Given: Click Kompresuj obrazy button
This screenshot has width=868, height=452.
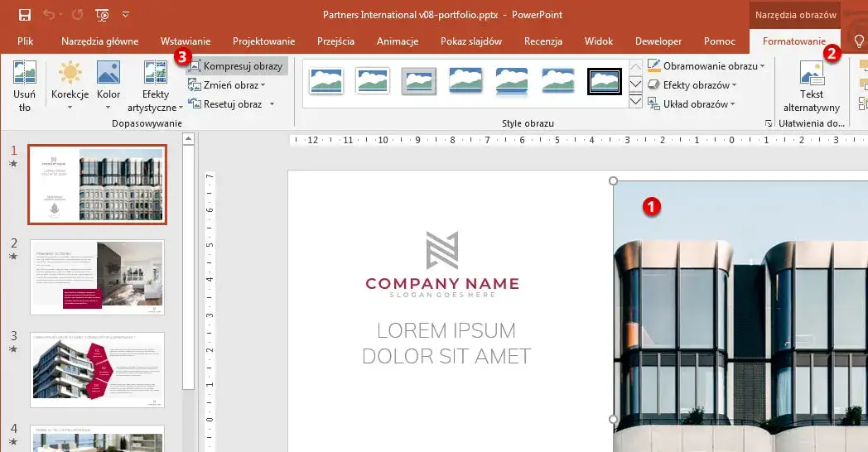Looking at the screenshot, I should click(237, 66).
